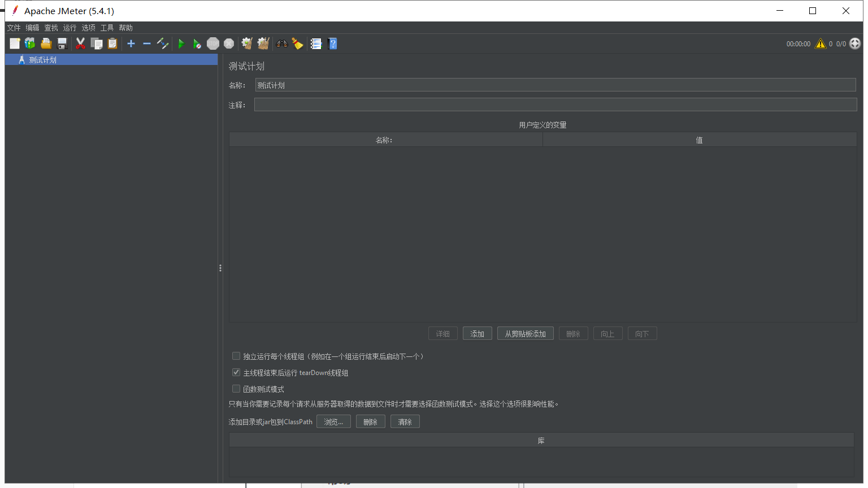Focus the 注释 comment field
This screenshot has width=868, height=488.
coord(555,104)
